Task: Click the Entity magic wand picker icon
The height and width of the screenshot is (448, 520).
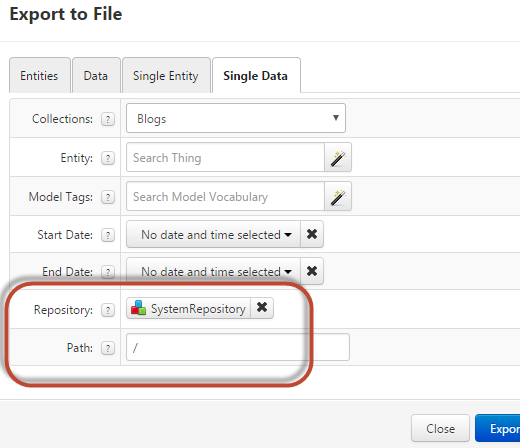Action: (x=338, y=157)
